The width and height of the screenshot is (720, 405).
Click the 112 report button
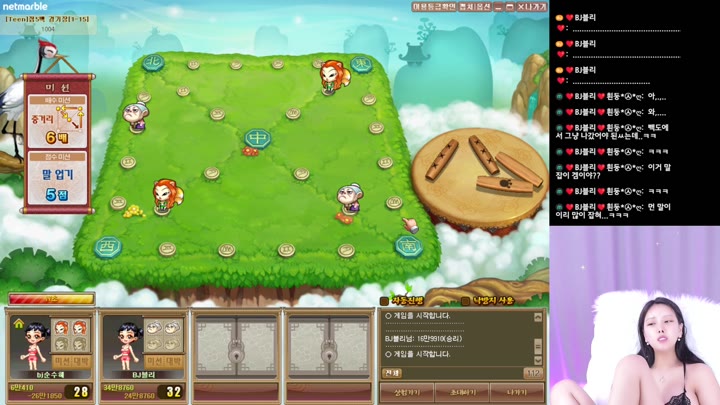(x=533, y=373)
